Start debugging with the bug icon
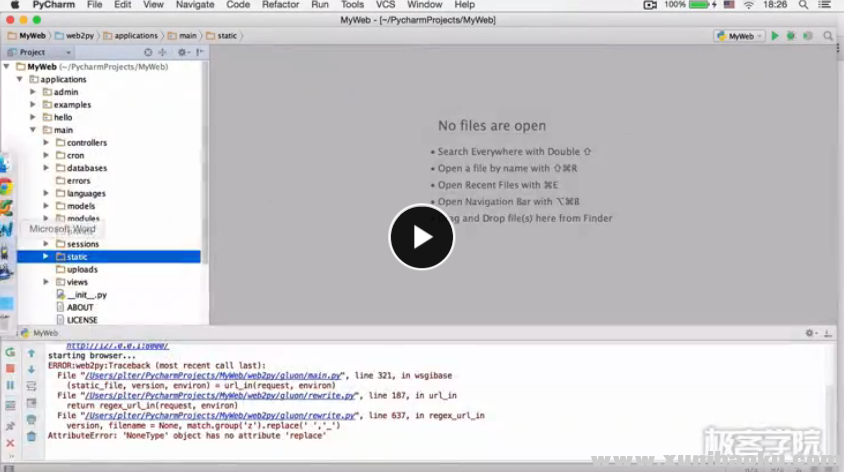Screen dimensions: 844x472 click(790, 36)
